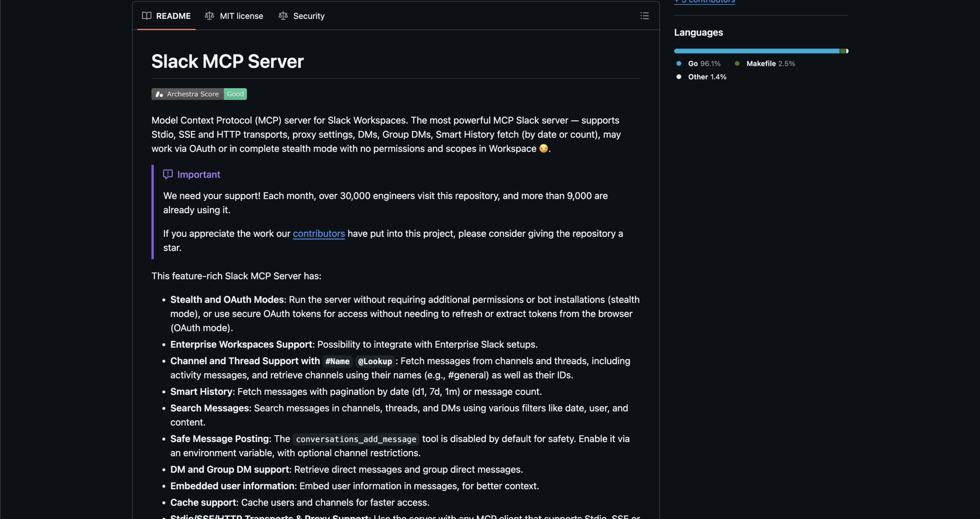Click the Important callout speech icon
This screenshot has height=519, width=980.
[x=168, y=174]
